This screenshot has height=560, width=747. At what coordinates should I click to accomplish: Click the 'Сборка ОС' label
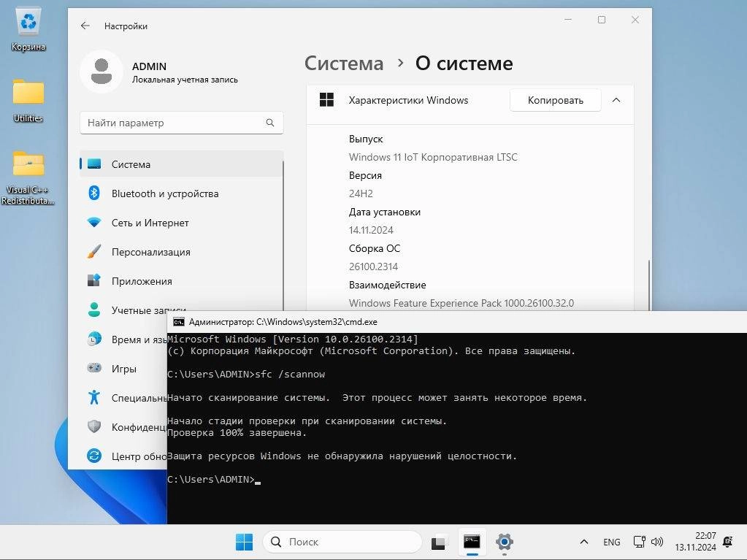click(x=375, y=248)
